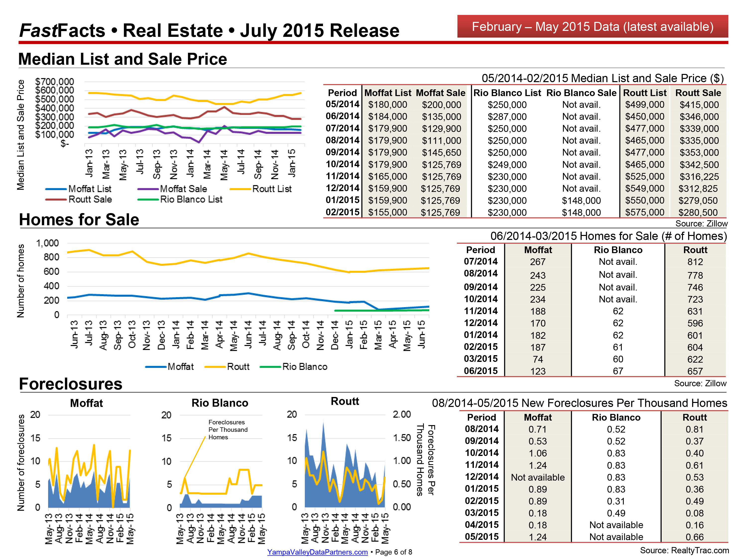Screen dimensions: 747x560
Task: Click the Source: Zillow note under price table
Action: click(x=701, y=224)
